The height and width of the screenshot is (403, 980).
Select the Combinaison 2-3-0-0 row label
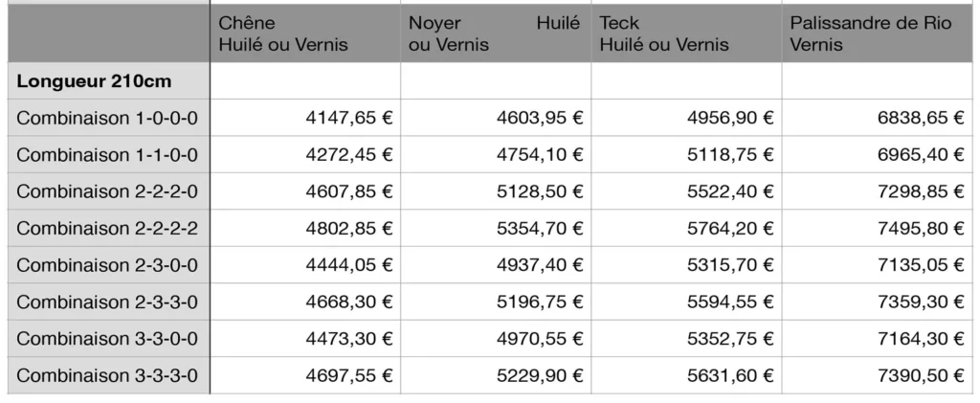[109, 265]
